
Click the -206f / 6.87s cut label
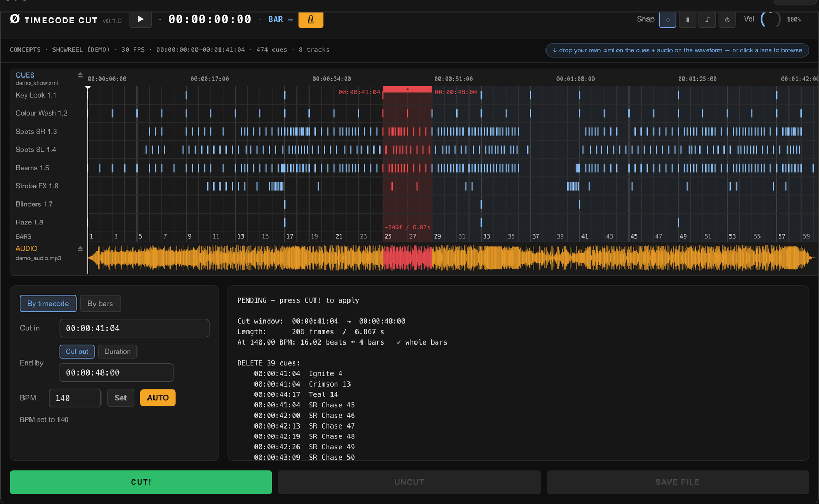click(407, 227)
